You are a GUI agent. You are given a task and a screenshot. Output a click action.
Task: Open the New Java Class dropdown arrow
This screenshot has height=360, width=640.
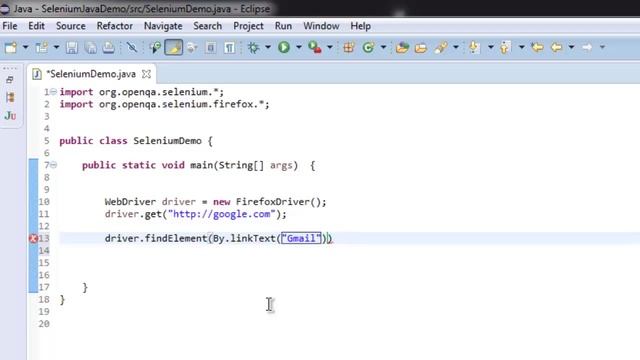tap(383, 48)
